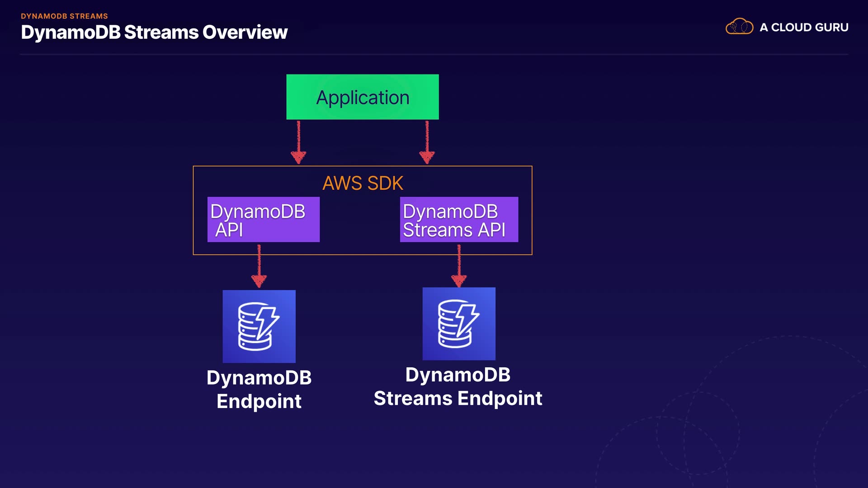Click the A CLOUD GURU brand text

[804, 27]
